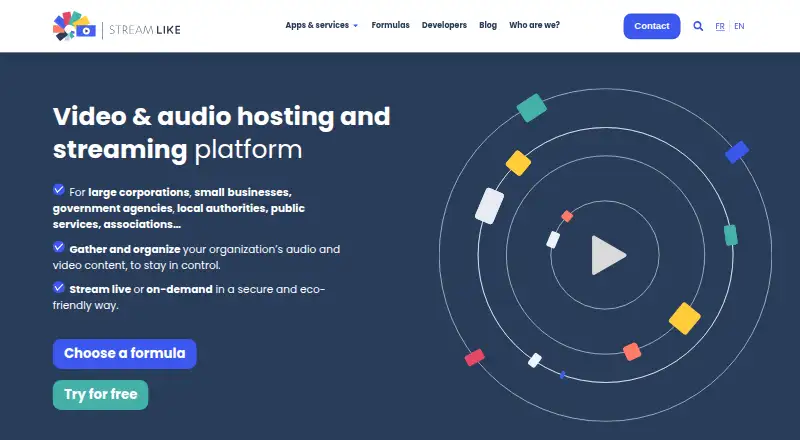Select the Who are we? menu item
Image resolution: width=800 pixels, height=440 pixels.
(534, 25)
